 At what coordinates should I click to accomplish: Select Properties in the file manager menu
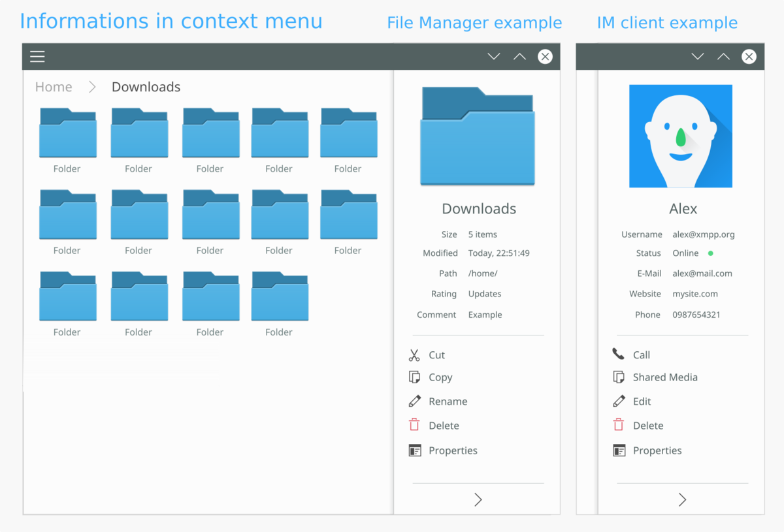[x=453, y=450]
